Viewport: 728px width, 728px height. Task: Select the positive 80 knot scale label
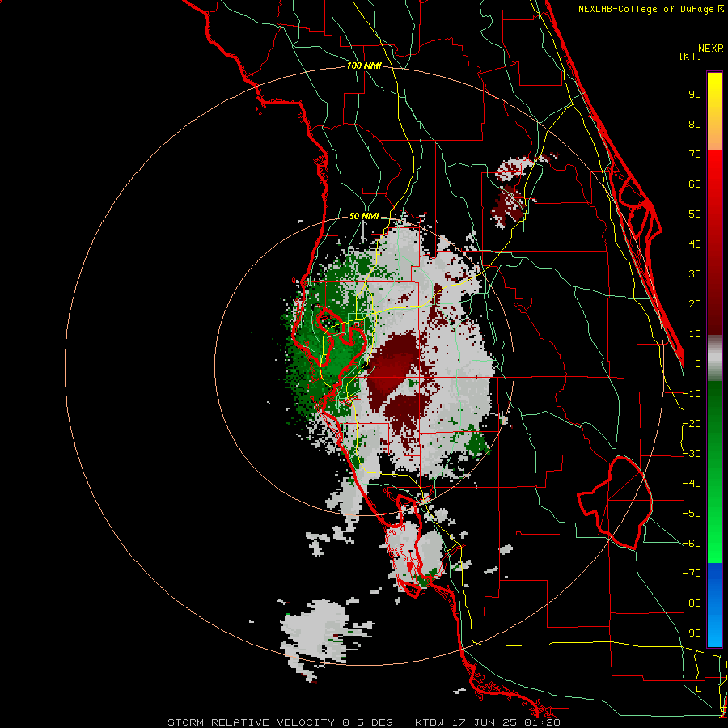click(695, 125)
